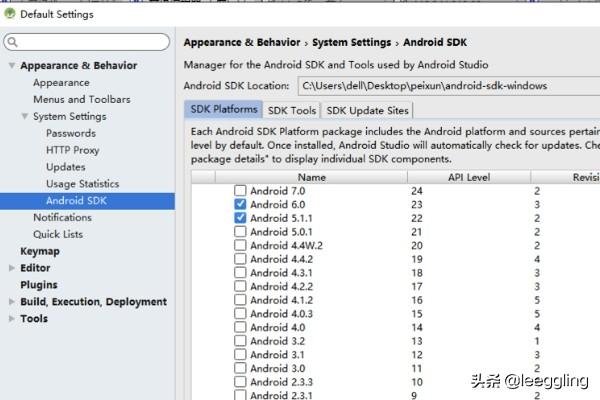
Task: Expand Build, Execution, Deployment section
Action: click(x=12, y=302)
